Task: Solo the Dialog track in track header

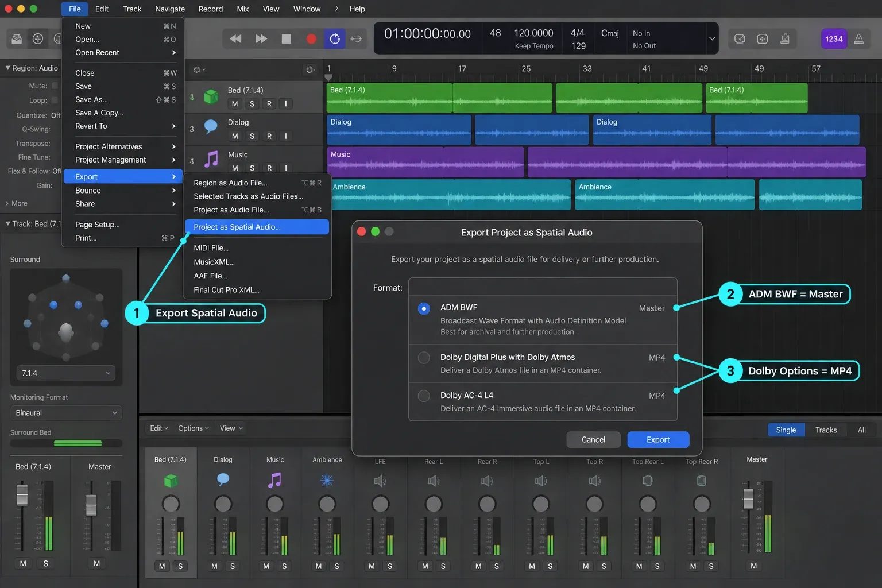Action: 252,136
